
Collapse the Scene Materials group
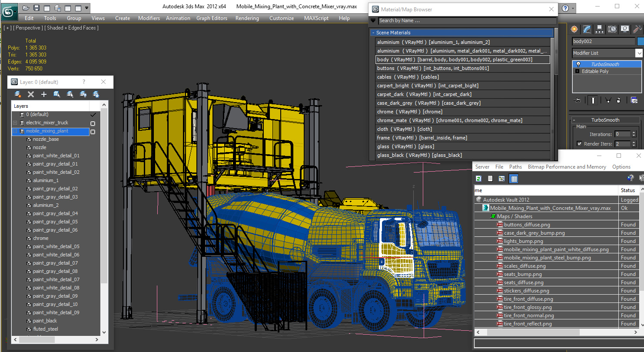373,33
